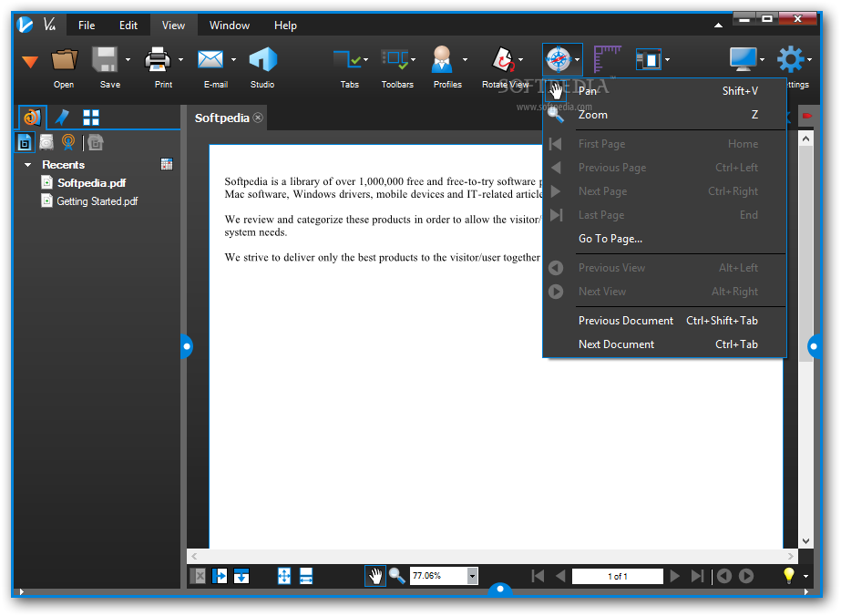This screenshot has height=616, width=841.
Task: Click the Vu mode icon
Action: [49, 25]
